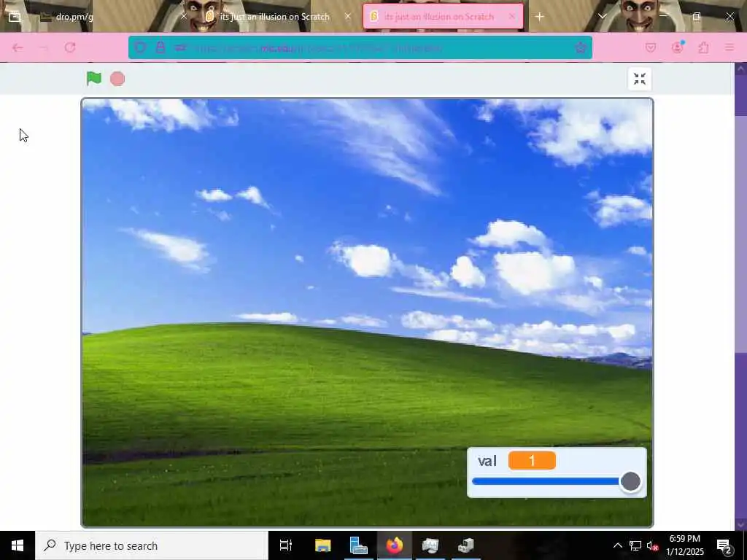View site security lock information
The width and height of the screenshot is (747, 560).
(x=160, y=47)
